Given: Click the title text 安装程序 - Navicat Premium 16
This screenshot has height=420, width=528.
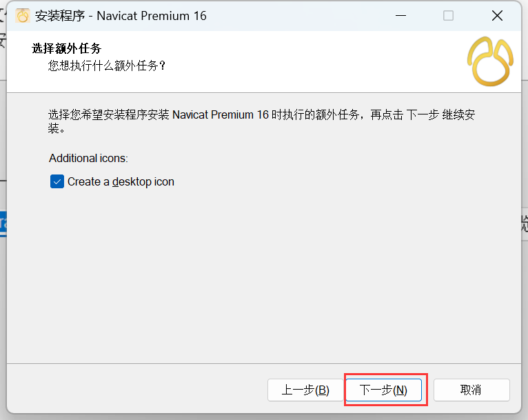Looking at the screenshot, I should pos(121,16).
